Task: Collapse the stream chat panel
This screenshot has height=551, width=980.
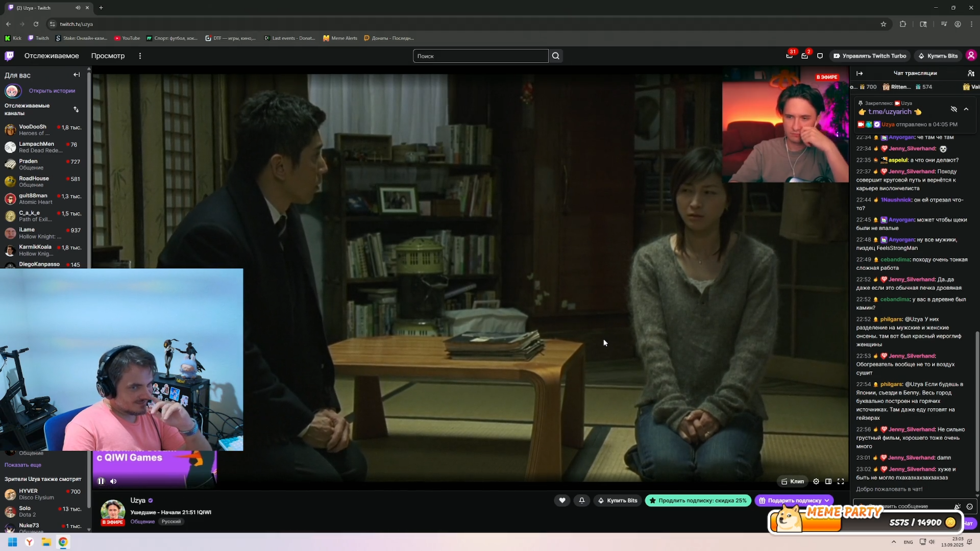Action: point(860,73)
